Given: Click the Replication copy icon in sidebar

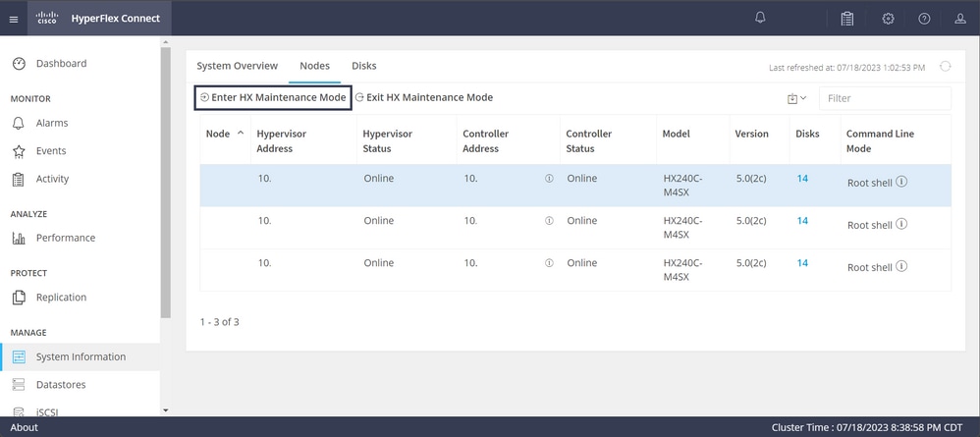Looking at the screenshot, I should tap(19, 298).
